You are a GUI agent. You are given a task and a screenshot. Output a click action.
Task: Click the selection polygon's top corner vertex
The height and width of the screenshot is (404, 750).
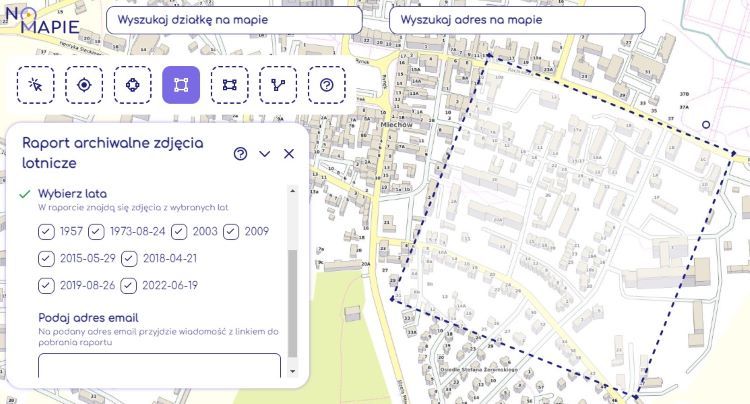pyautogui.click(x=488, y=55)
